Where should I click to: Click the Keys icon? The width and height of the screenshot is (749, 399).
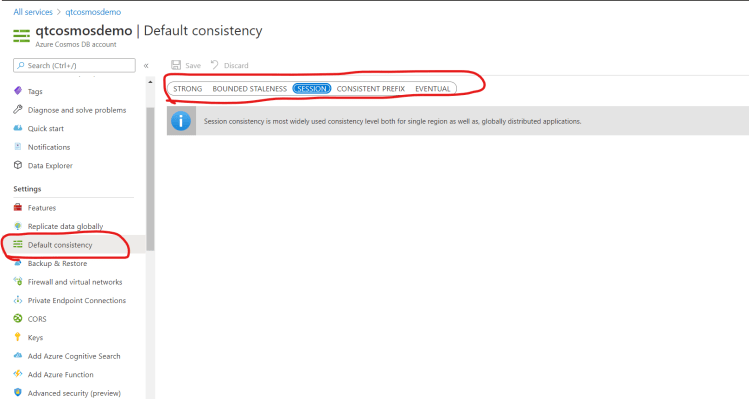[x=18, y=337]
